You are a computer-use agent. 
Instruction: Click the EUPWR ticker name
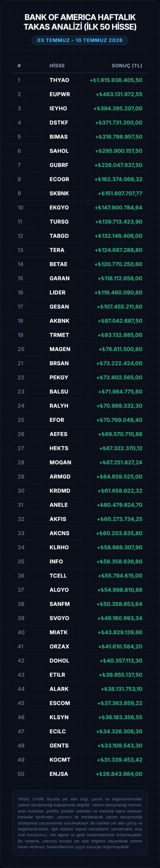click(60, 94)
